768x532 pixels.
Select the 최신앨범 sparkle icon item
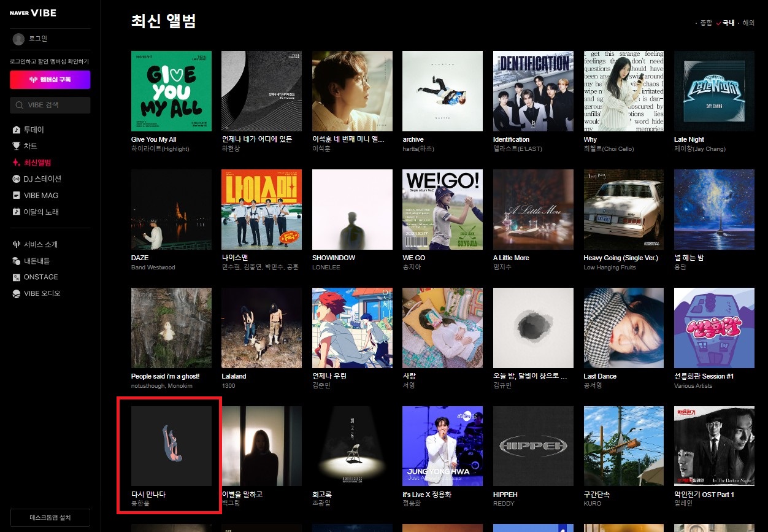tap(17, 163)
